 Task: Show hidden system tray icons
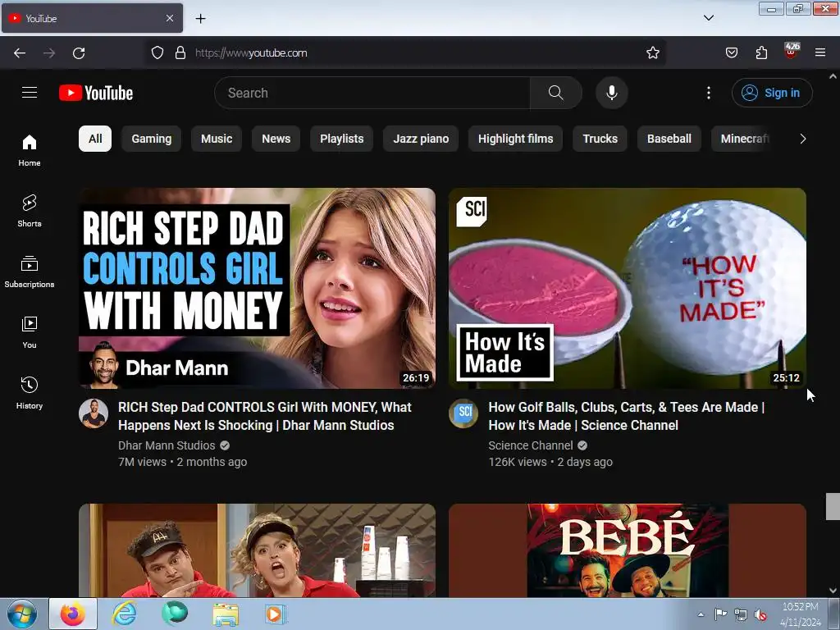pos(701,614)
